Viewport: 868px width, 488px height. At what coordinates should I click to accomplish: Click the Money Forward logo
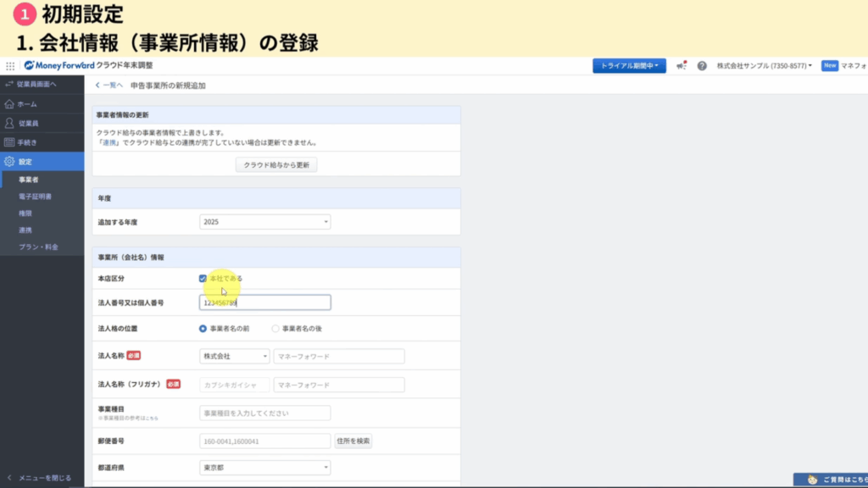point(59,65)
